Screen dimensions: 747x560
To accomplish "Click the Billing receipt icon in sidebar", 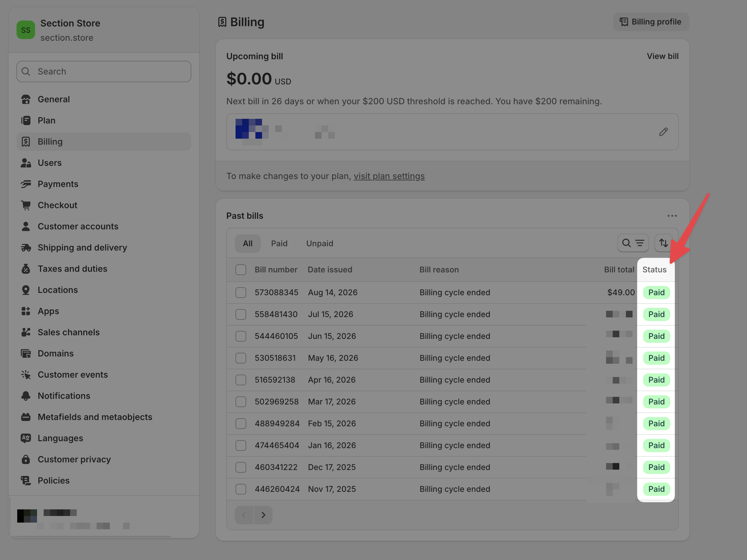I will tap(26, 142).
